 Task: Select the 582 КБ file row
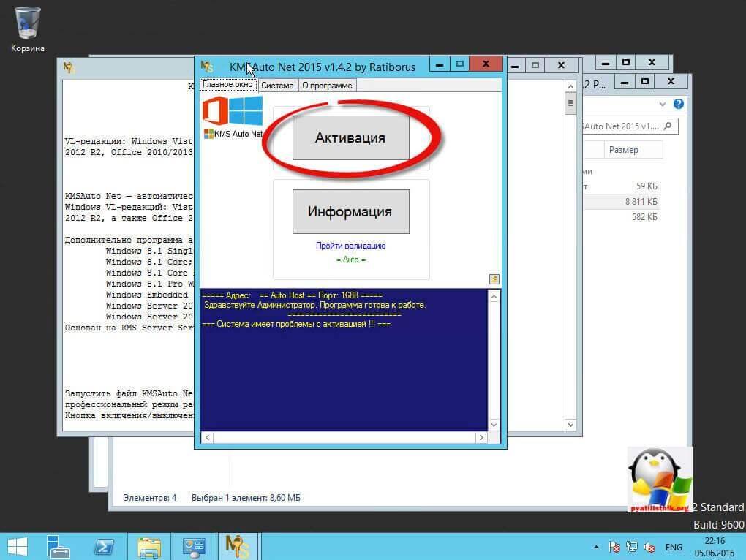point(621,217)
